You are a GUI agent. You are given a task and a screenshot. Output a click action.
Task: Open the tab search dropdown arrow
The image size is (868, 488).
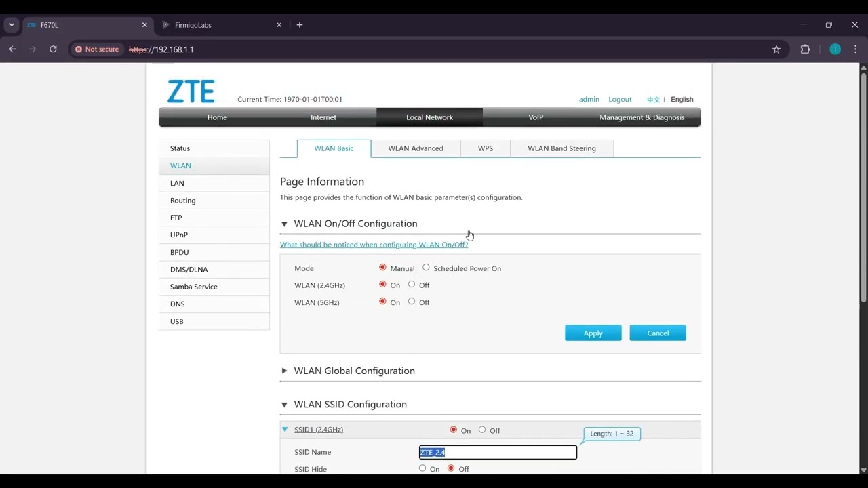point(12,25)
